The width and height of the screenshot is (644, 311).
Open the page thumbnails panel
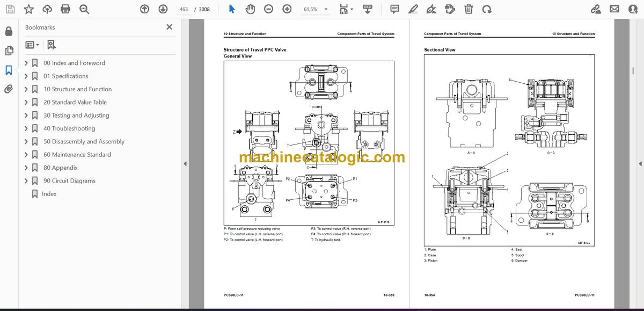tap(9, 50)
